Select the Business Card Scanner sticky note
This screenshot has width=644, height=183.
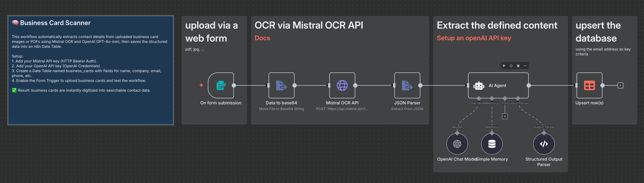pyautogui.click(x=91, y=107)
